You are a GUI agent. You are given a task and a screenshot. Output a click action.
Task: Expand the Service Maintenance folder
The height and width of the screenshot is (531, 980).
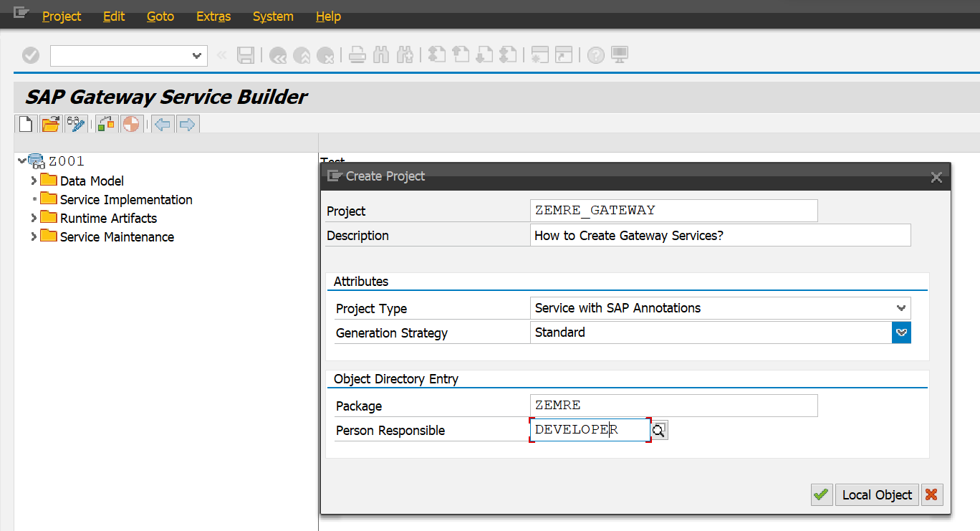(x=34, y=236)
